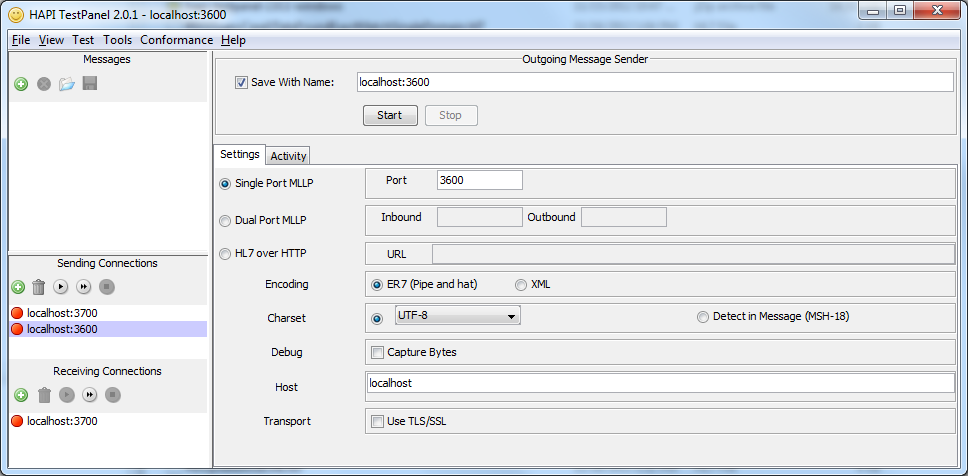
Task: Select localhost:3700 under Receiving Connections
Action: pyautogui.click(x=108, y=421)
